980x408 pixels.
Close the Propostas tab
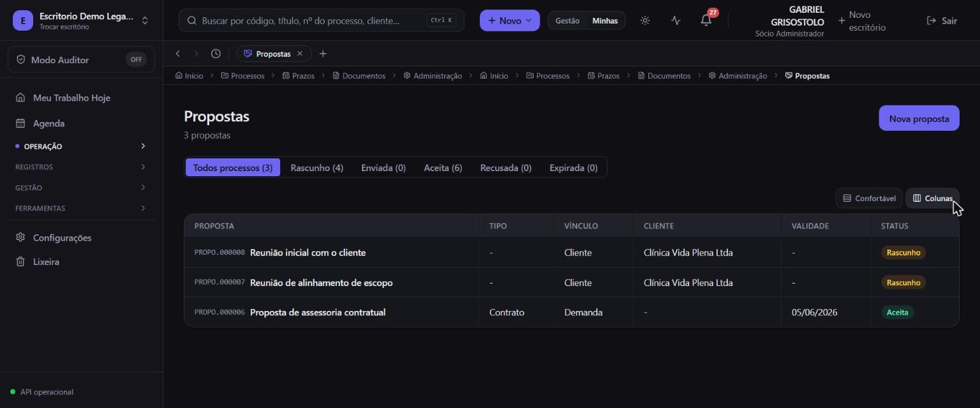click(x=300, y=54)
